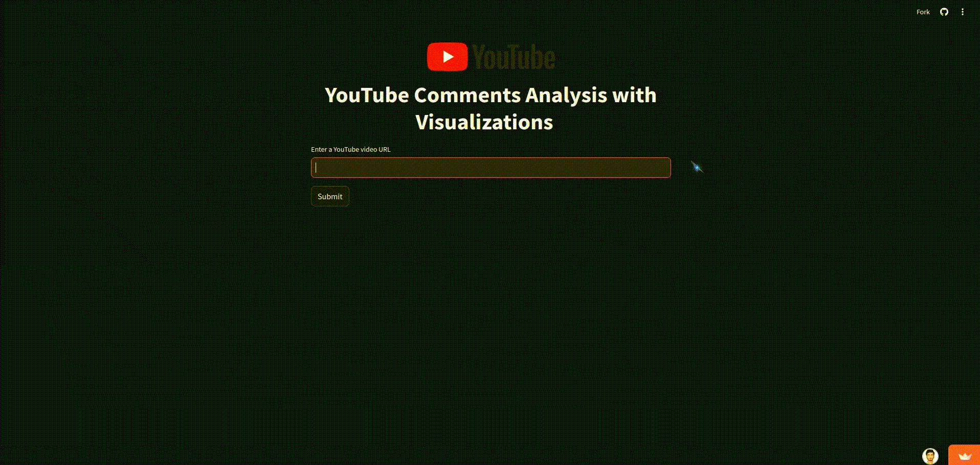980x465 pixels.
Task: Focus the YouTube video URL field
Action: 491,168
